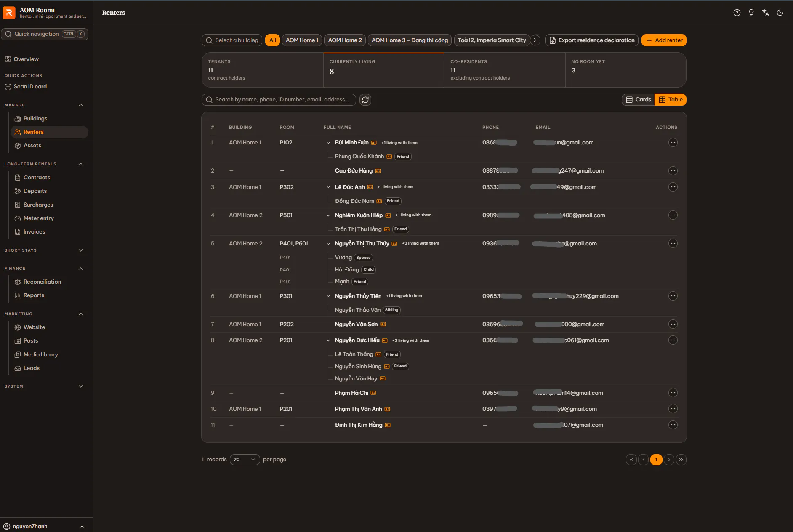
Task: Open actions menu for Bùi Minh Đức
Action: (673, 142)
